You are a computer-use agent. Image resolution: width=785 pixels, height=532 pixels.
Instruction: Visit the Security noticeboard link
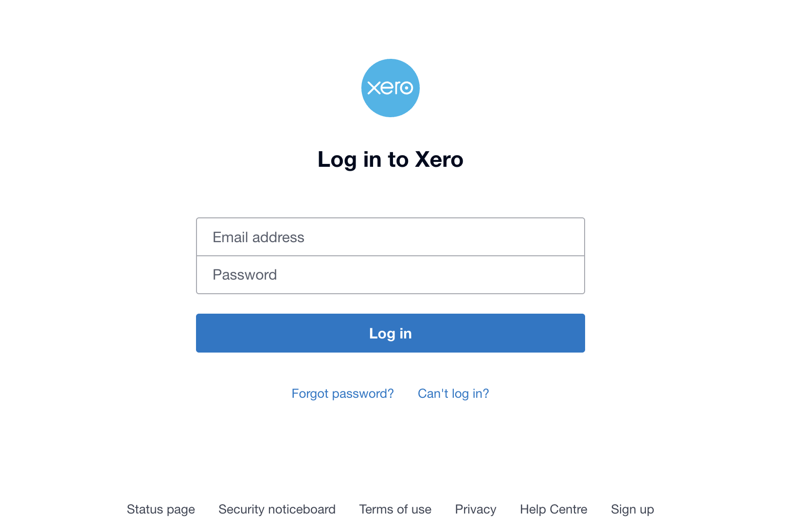pyautogui.click(x=277, y=509)
